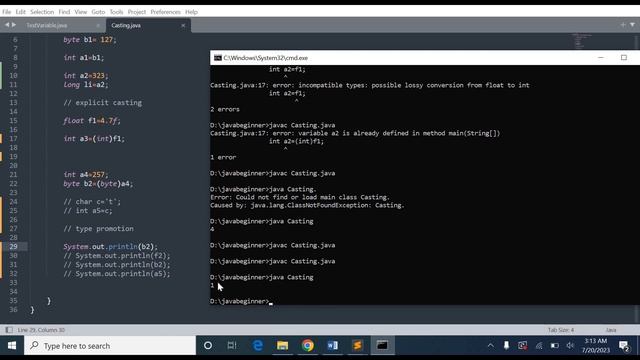The image size is (640, 360).
Task: Go to previous tab with left arrow
Action: 7,25
